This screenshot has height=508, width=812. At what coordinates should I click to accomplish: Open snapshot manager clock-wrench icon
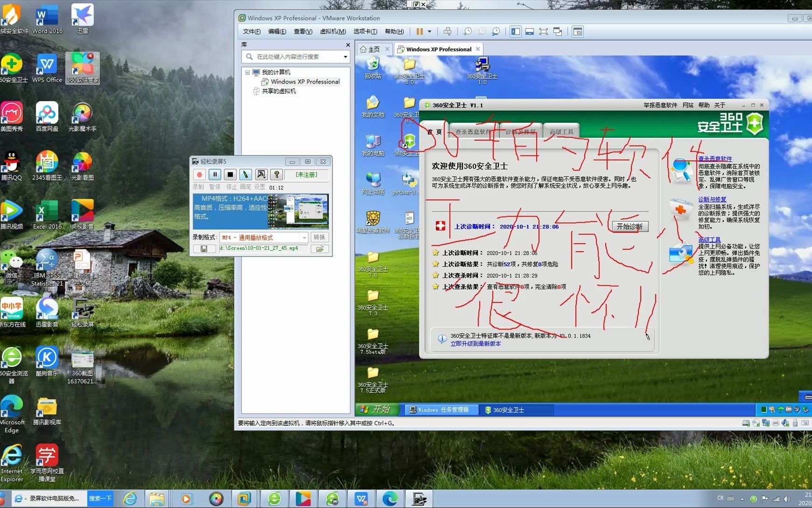pos(496,32)
